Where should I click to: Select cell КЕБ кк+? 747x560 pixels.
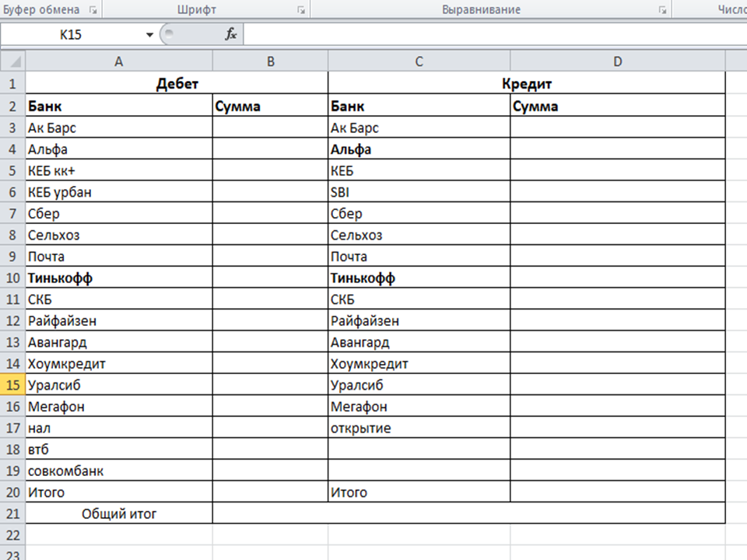click(118, 170)
